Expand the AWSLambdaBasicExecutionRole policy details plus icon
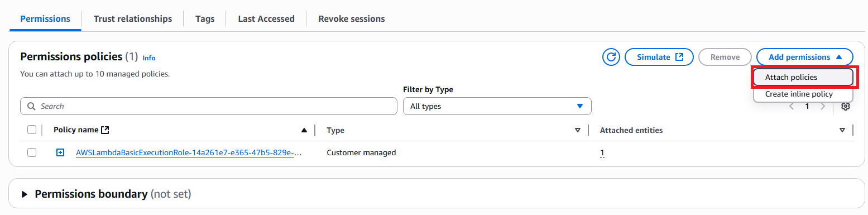 [60, 152]
